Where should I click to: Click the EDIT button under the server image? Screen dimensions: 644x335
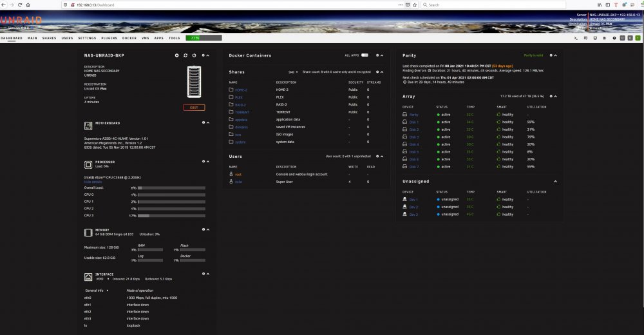(x=194, y=108)
